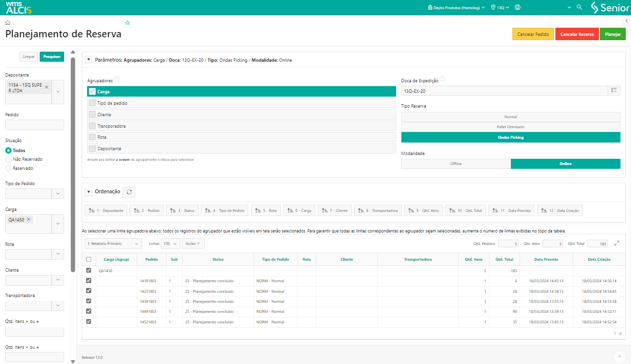
Task: Check the Tipo de pedido agrupador
Action: tap(93, 103)
